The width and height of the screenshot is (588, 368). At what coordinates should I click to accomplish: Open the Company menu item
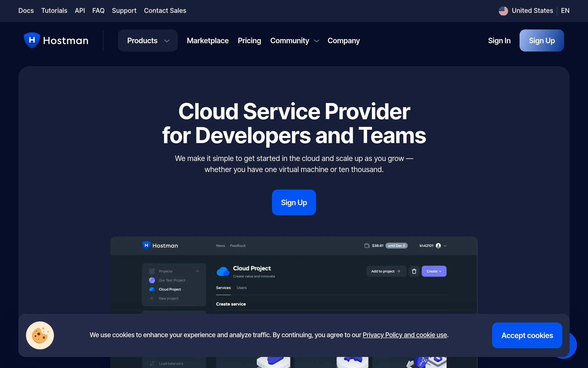tap(344, 40)
